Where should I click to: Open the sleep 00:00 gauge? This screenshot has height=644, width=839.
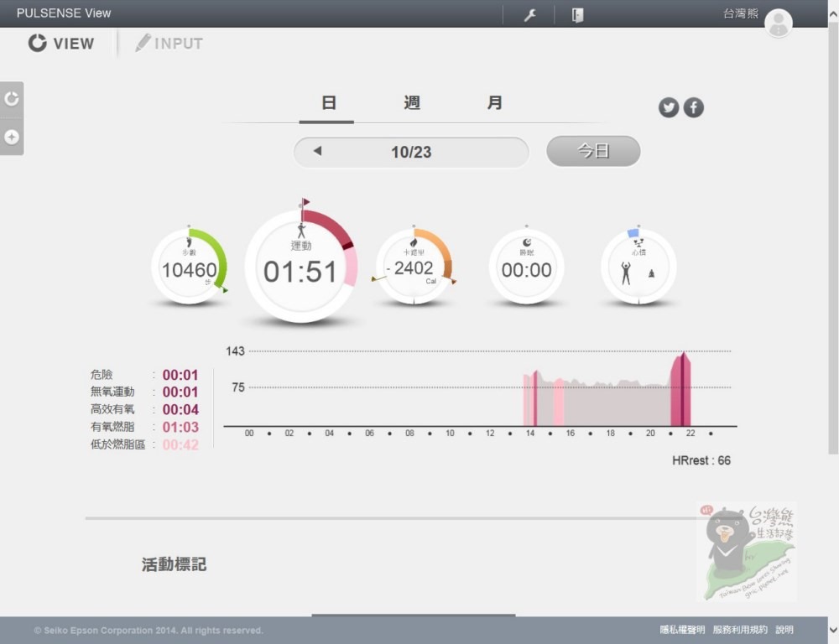coord(527,267)
